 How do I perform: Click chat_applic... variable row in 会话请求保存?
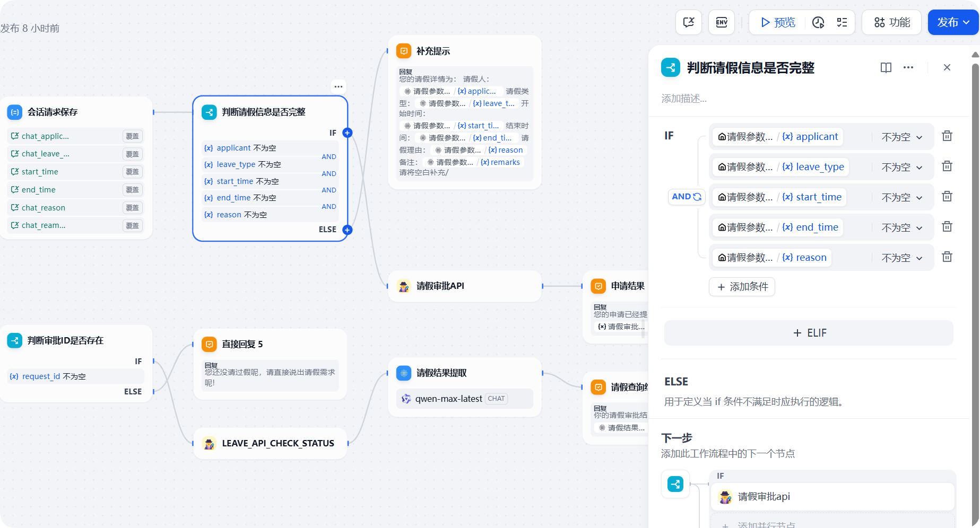(x=76, y=137)
